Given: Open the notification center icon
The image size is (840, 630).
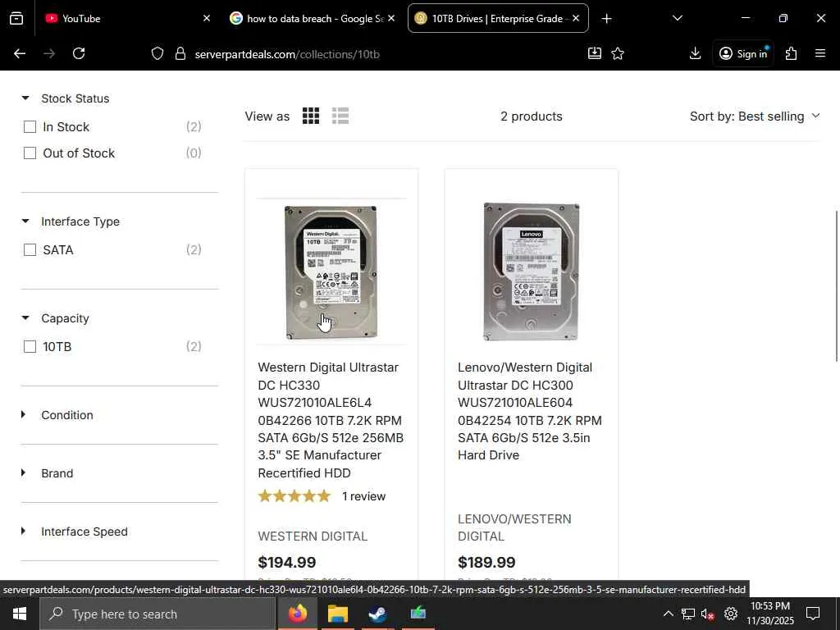Looking at the screenshot, I should coord(813,614).
